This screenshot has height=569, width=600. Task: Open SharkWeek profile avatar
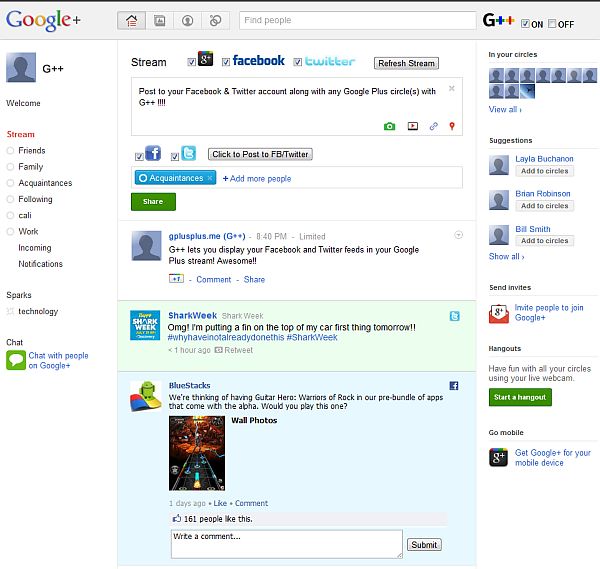coord(145,325)
